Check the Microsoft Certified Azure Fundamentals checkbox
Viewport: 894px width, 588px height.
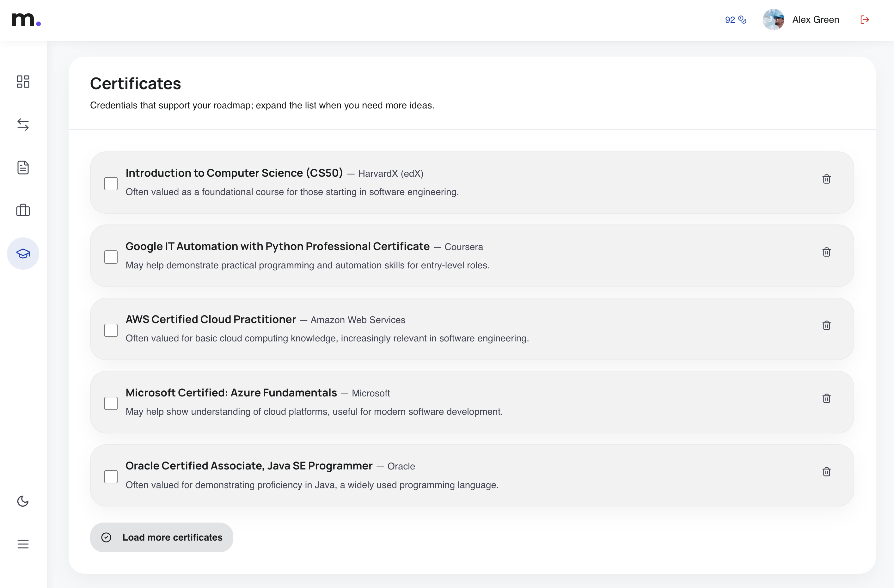111,403
